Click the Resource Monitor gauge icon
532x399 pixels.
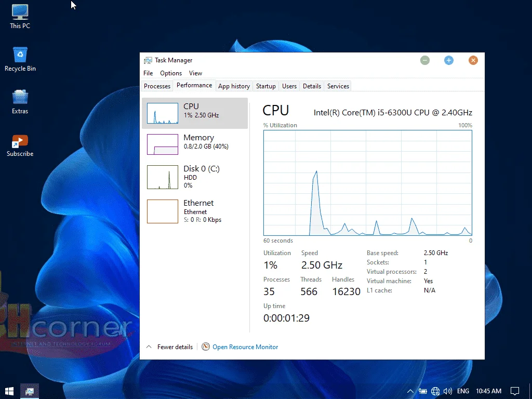tap(205, 347)
